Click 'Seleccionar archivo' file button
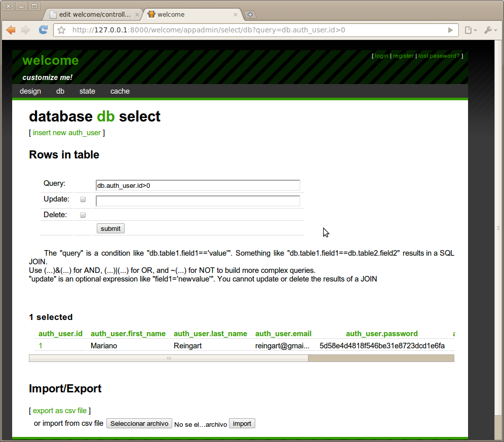Viewport: 504px width, 442px height. [139, 424]
